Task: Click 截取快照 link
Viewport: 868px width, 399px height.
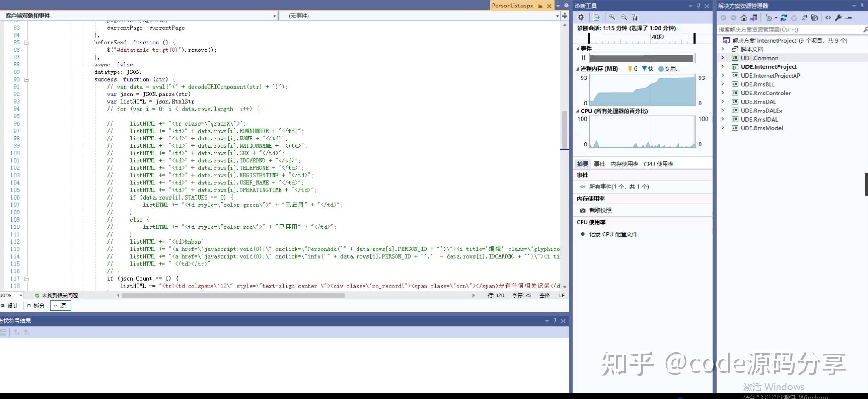Action: tap(600, 211)
